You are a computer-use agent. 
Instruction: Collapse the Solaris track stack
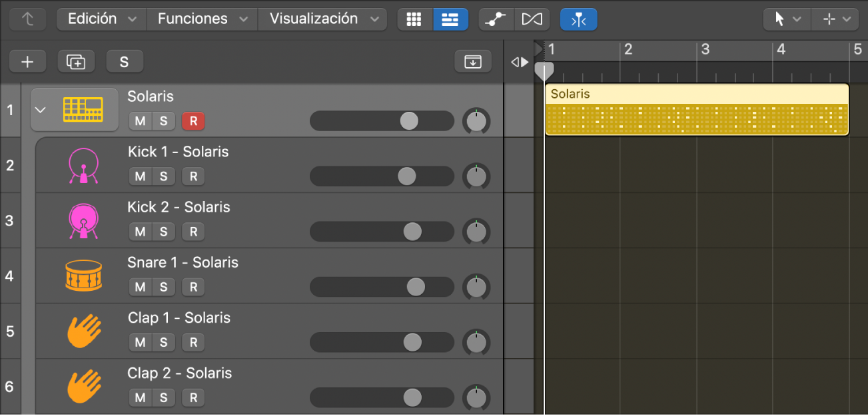pos(41,110)
